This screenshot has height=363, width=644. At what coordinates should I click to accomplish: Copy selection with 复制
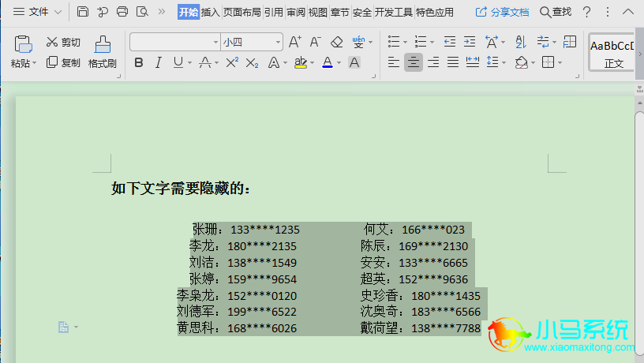[63, 62]
